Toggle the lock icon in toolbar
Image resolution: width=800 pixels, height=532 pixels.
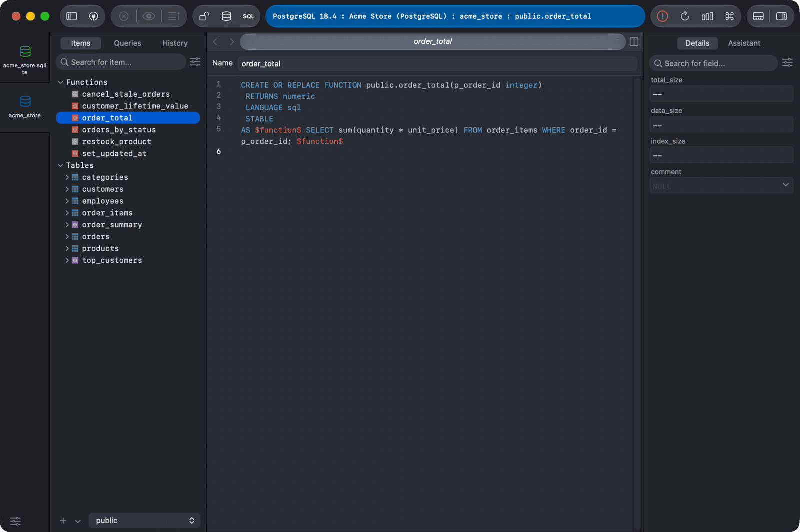(x=204, y=16)
